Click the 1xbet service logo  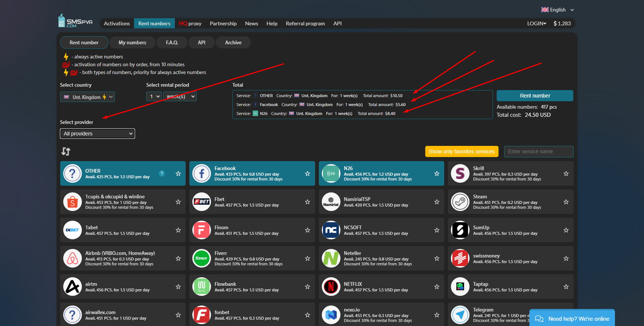coord(73,230)
